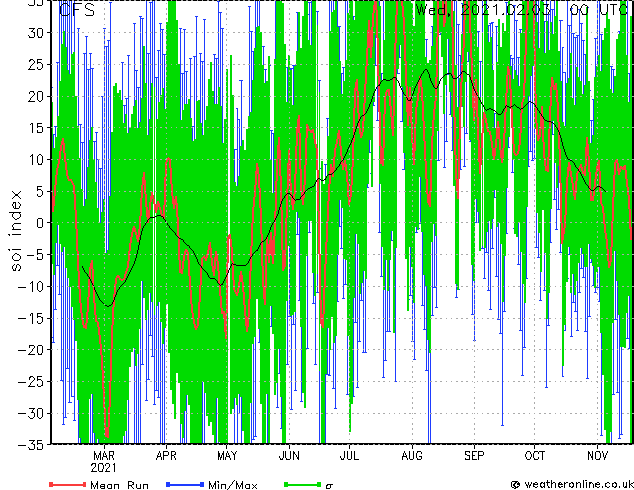The height and width of the screenshot is (490, 634).
Task: Click the Mean Run legend text
Action: [120, 485]
